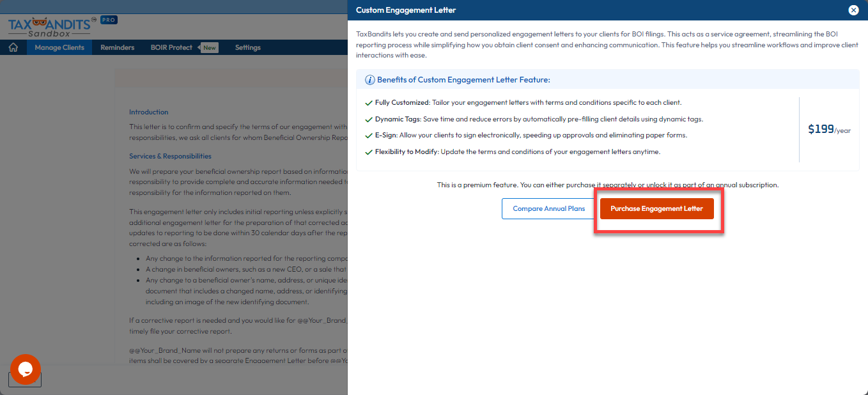
Task: Click the PRO badge next to logo
Action: [x=109, y=20]
